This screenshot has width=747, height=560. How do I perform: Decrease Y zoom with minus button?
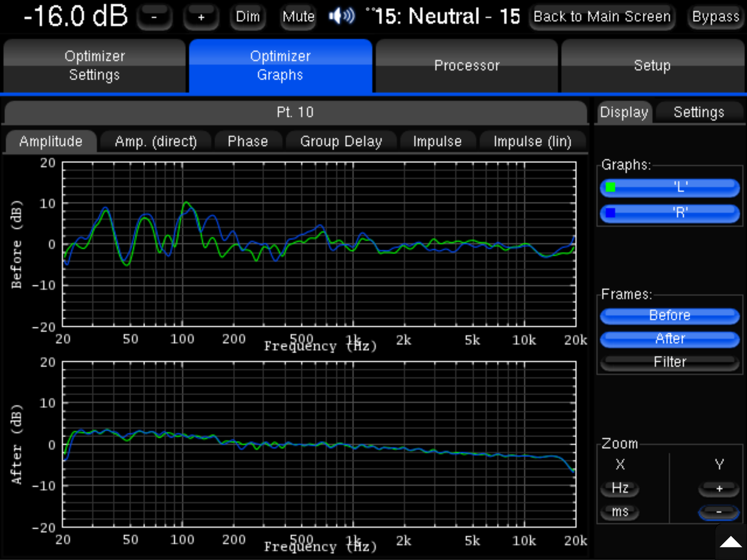(x=719, y=512)
